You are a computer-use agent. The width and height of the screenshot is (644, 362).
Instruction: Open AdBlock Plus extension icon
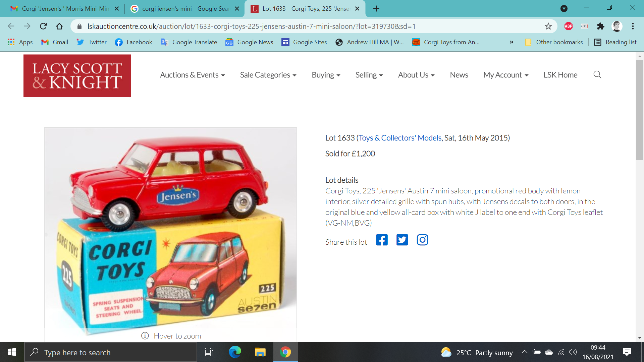tap(568, 26)
